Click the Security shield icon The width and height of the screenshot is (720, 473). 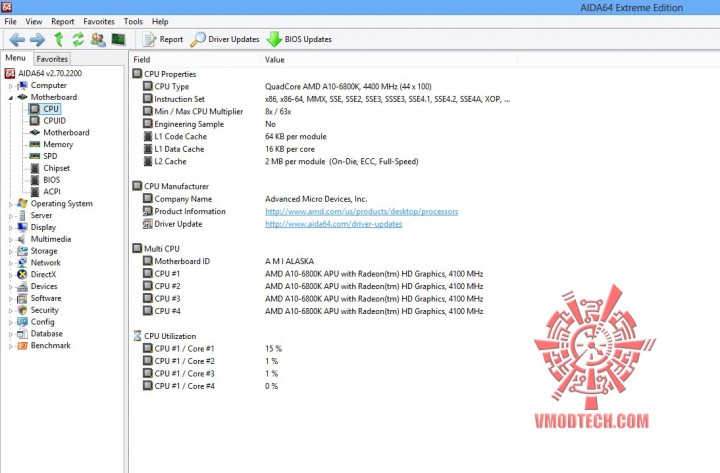[22, 310]
